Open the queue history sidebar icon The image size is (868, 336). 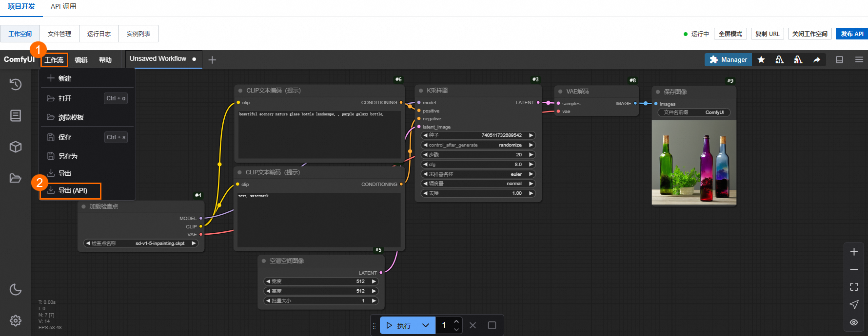[16, 84]
